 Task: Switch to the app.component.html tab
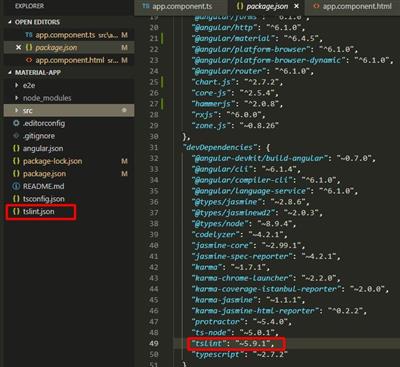353,6
